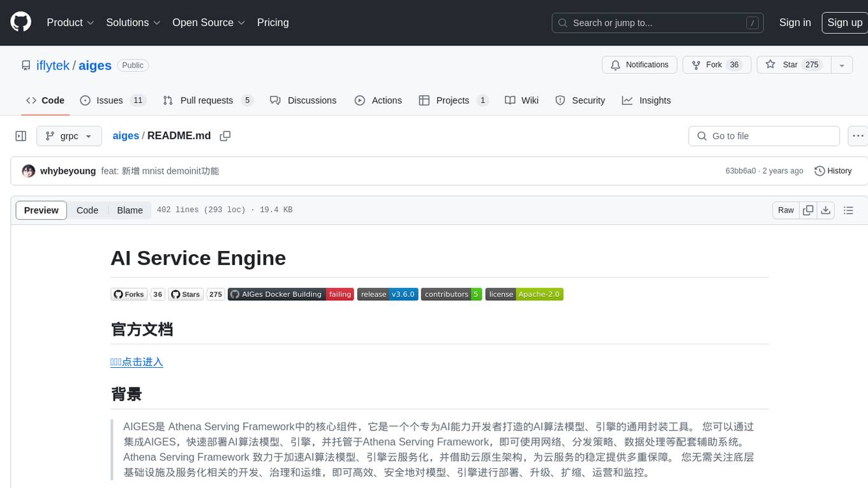Focus the Search or jump to field

pos(658,23)
